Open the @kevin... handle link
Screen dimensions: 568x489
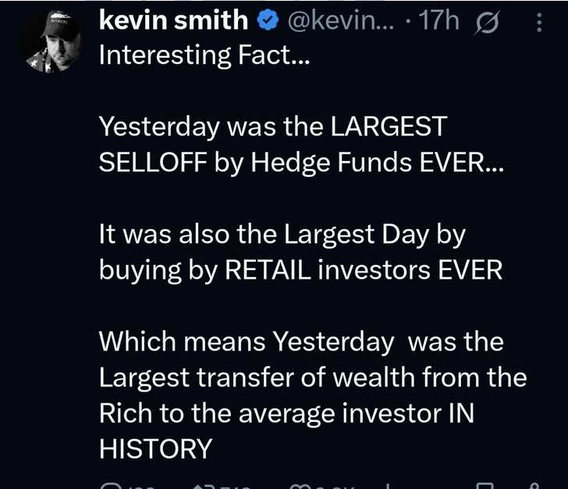point(341,21)
